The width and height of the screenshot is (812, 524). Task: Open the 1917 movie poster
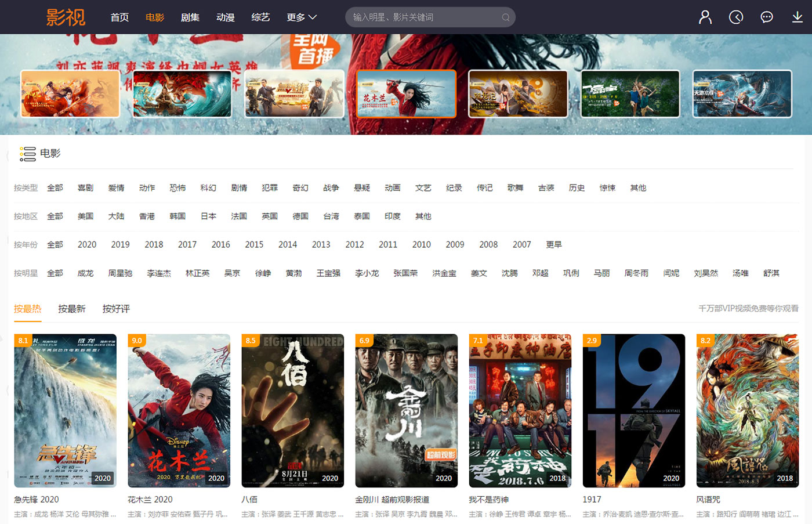click(633, 411)
